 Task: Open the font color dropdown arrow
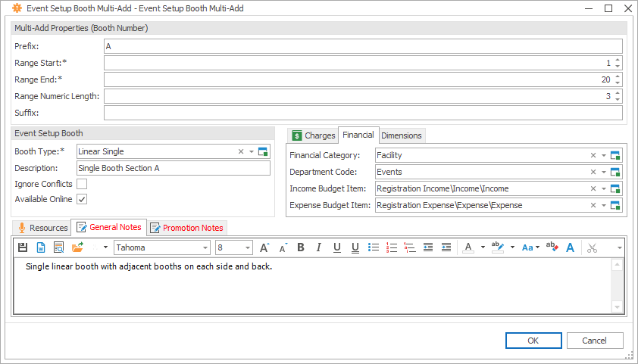[483, 247]
